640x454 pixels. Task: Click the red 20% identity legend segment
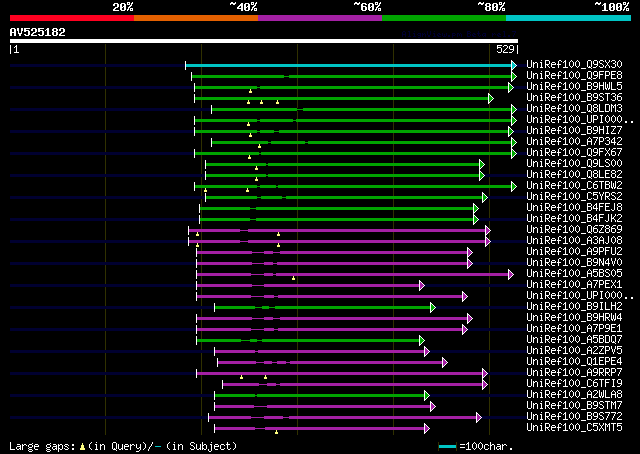72,18
